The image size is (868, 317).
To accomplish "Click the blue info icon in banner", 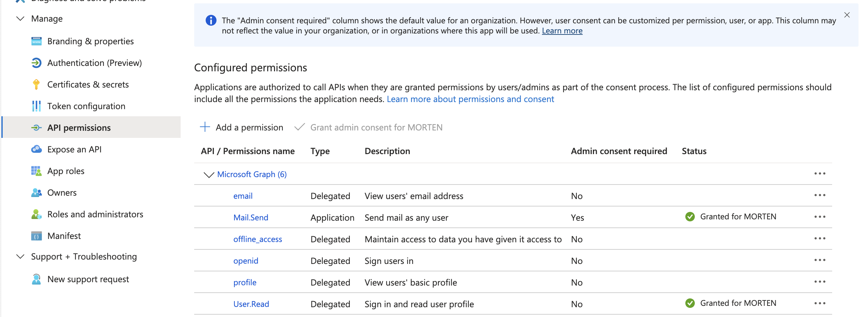I will point(211,21).
